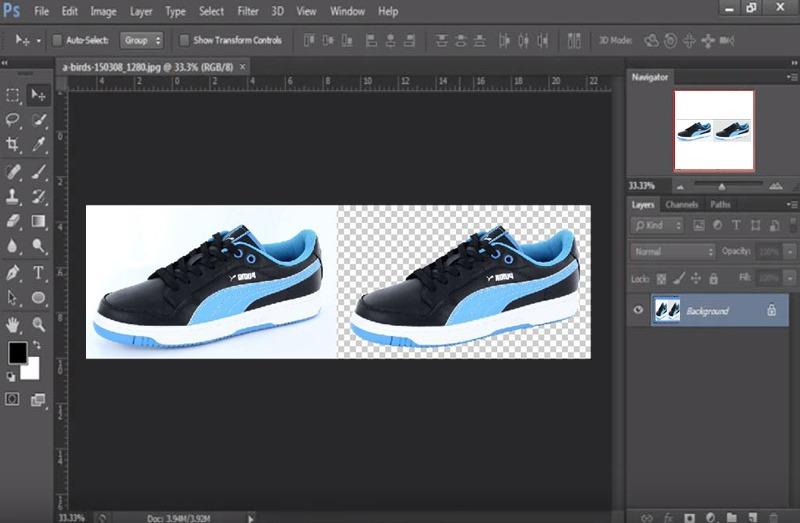Select the Ellipse shape tool
This screenshot has height=523, width=800.
(38, 297)
